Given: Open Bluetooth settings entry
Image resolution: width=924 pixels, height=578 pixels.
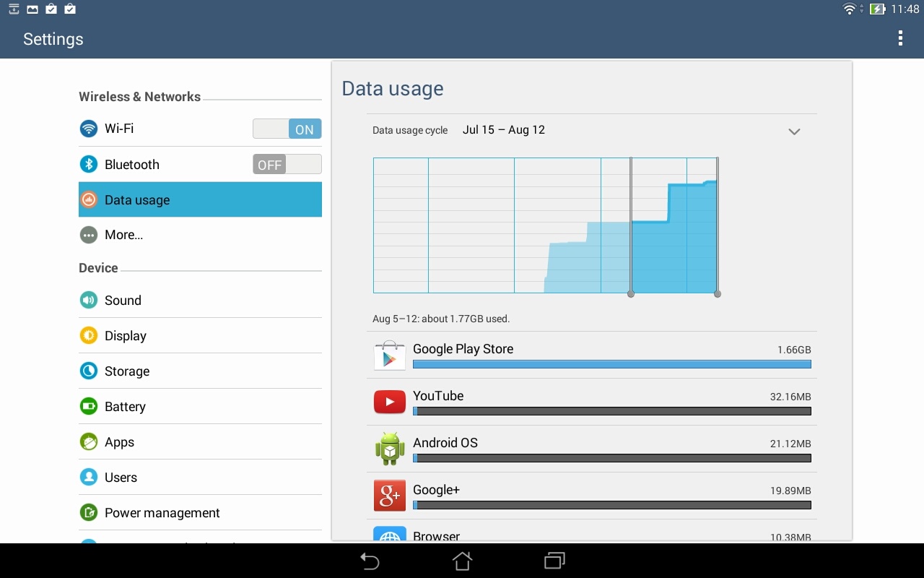Looking at the screenshot, I should click(200, 164).
